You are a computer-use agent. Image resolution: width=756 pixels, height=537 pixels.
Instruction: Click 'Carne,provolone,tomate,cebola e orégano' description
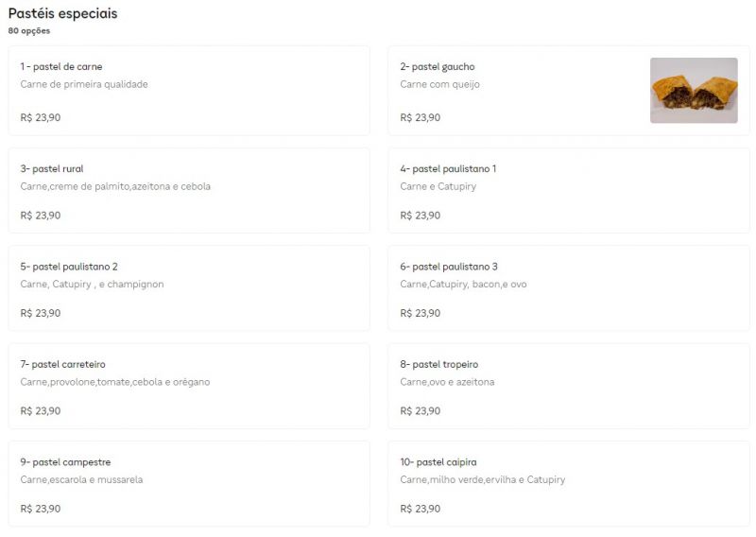[115, 382]
